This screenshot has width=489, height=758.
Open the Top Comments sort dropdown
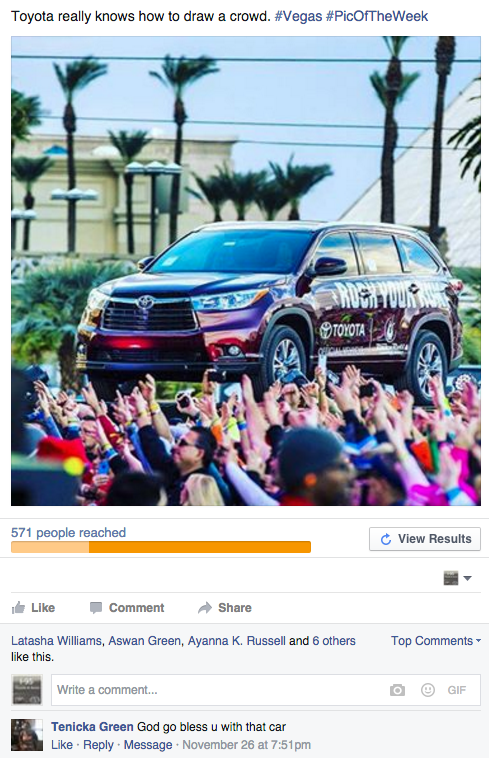click(x=436, y=641)
